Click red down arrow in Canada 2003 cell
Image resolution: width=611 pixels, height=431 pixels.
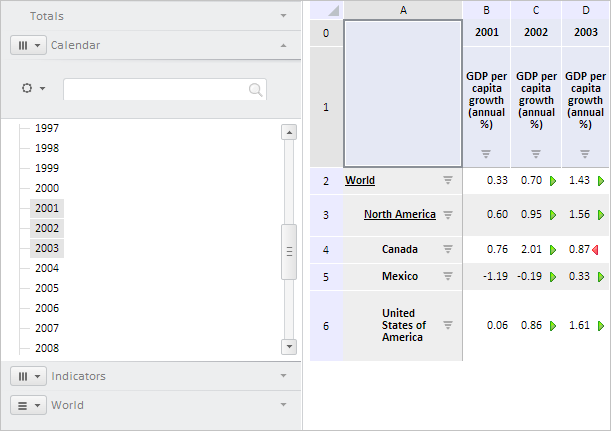[x=595, y=249]
